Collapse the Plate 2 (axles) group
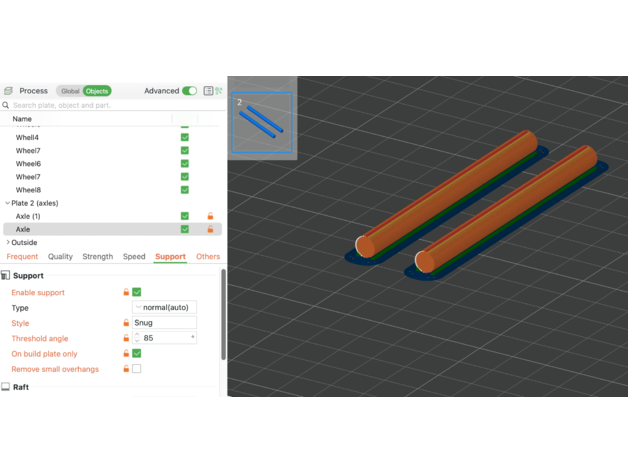The height and width of the screenshot is (472, 628). 8,203
